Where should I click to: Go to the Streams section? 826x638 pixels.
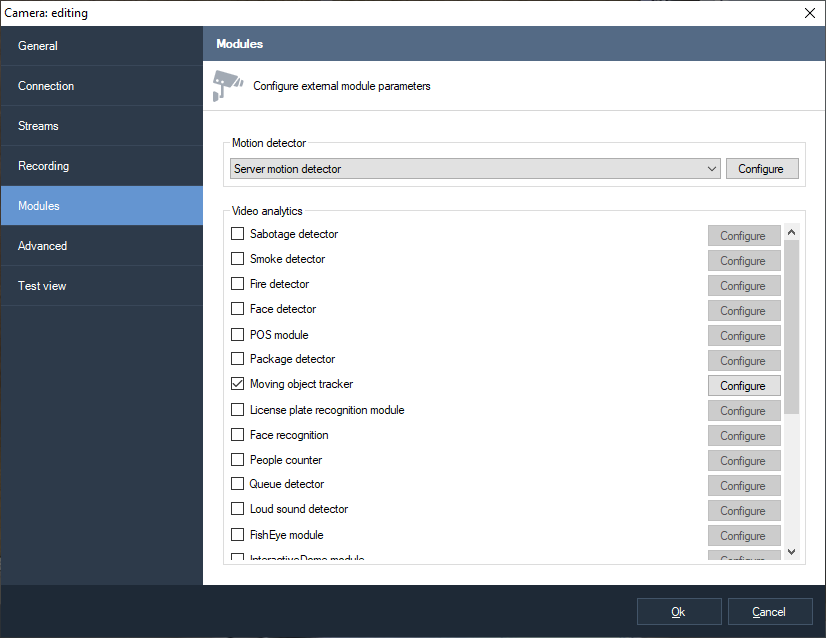tap(101, 126)
